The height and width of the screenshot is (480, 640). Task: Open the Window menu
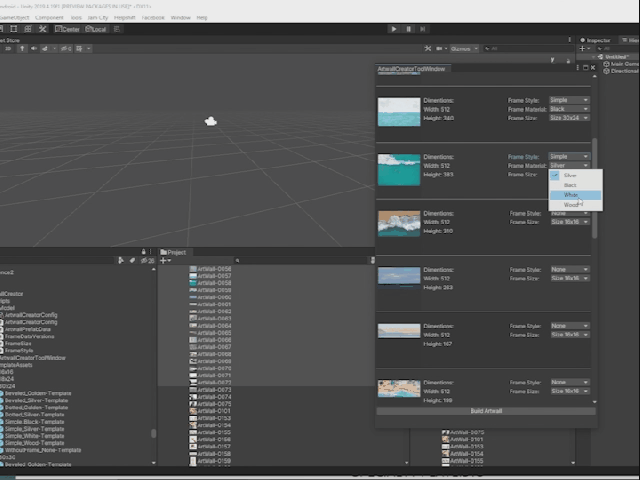pos(180,18)
